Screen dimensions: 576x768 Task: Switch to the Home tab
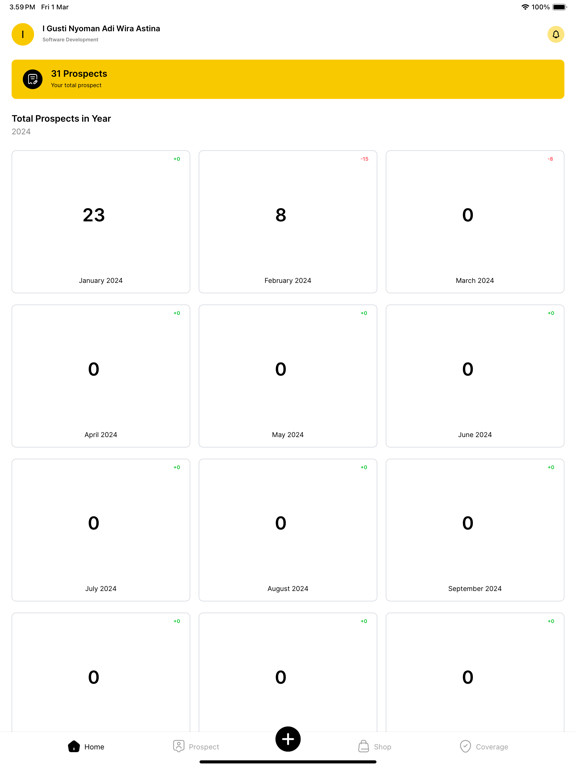(x=86, y=746)
